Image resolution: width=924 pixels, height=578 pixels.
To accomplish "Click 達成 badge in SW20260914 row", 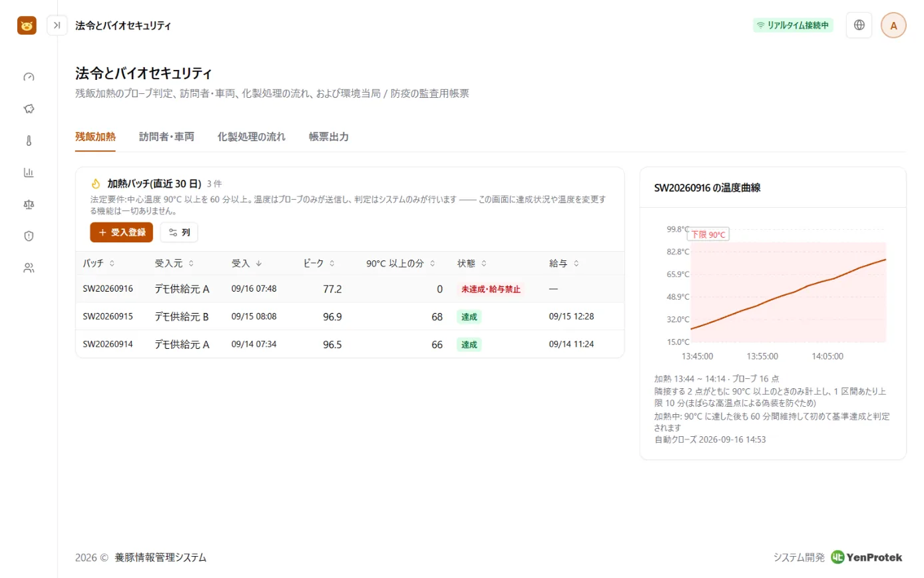I will click(x=469, y=344).
